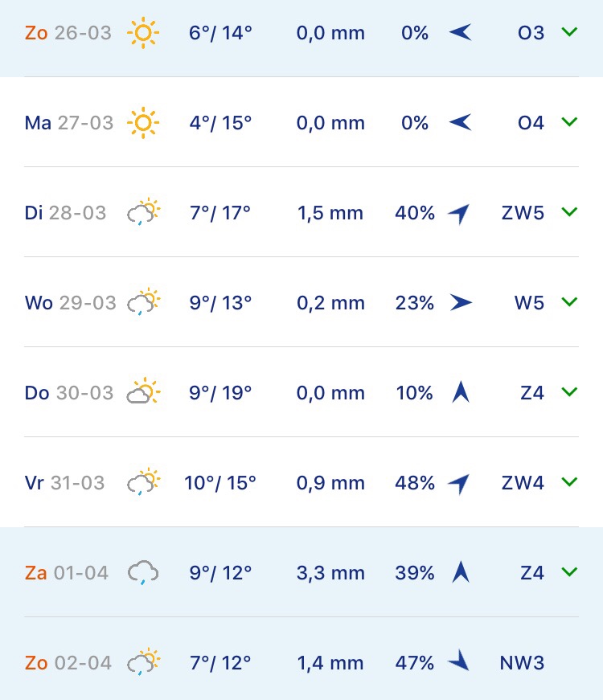Click the sunny icon for Ma 27-03

(143, 122)
